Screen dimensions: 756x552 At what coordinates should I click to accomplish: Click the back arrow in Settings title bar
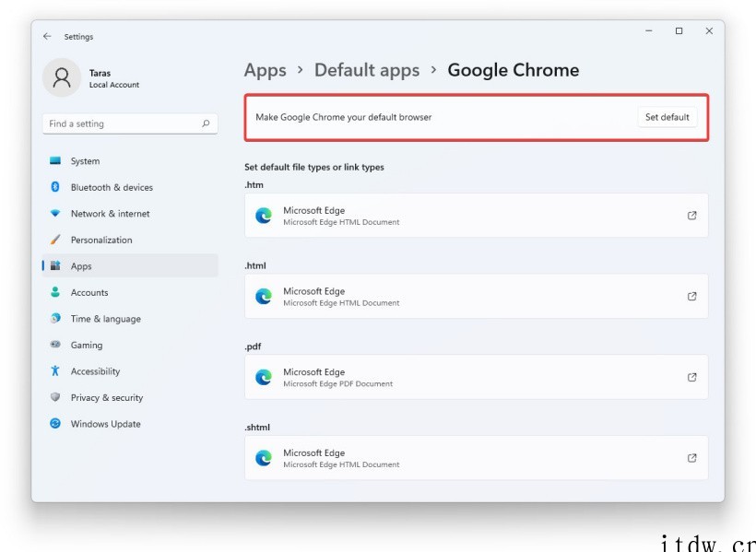coord(47,36)
